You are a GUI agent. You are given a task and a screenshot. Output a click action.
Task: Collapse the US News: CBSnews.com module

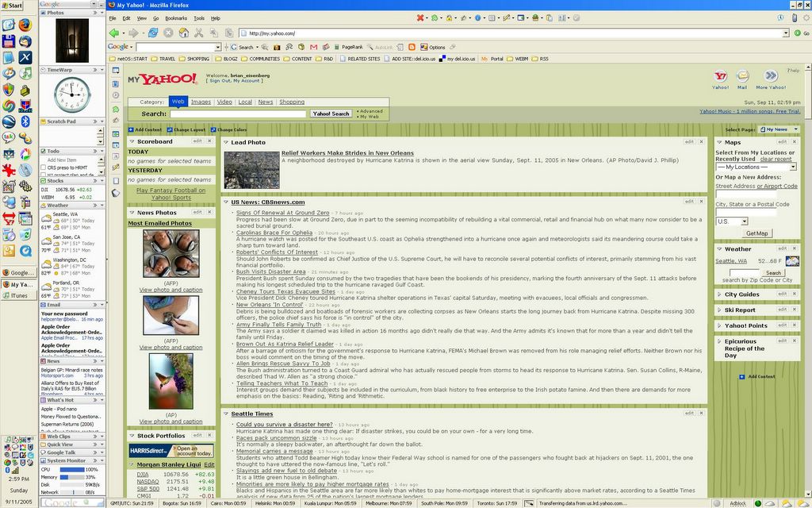coord(226,202)
